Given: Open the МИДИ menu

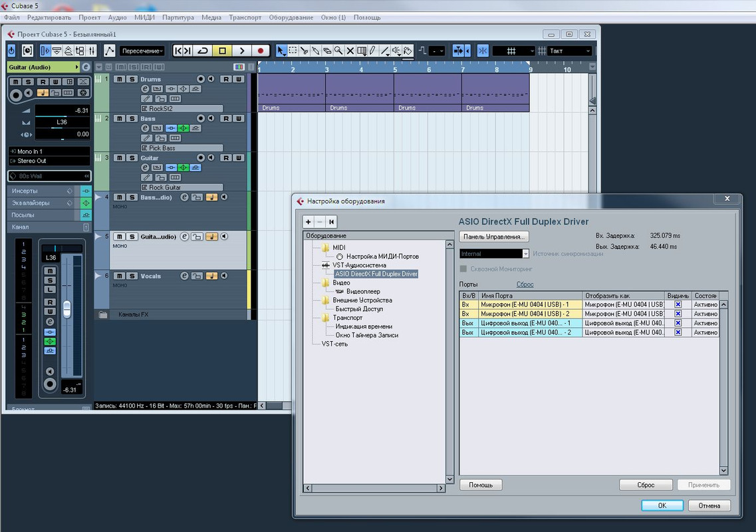Looking at the screenshot, I should 145,17.
